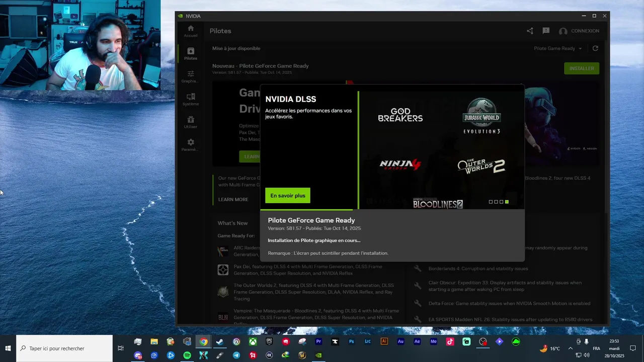Open Lightroom Classic from the taskbar
Image resolution: width=644 pixels, height=362 pixels.
coord(368,342)
